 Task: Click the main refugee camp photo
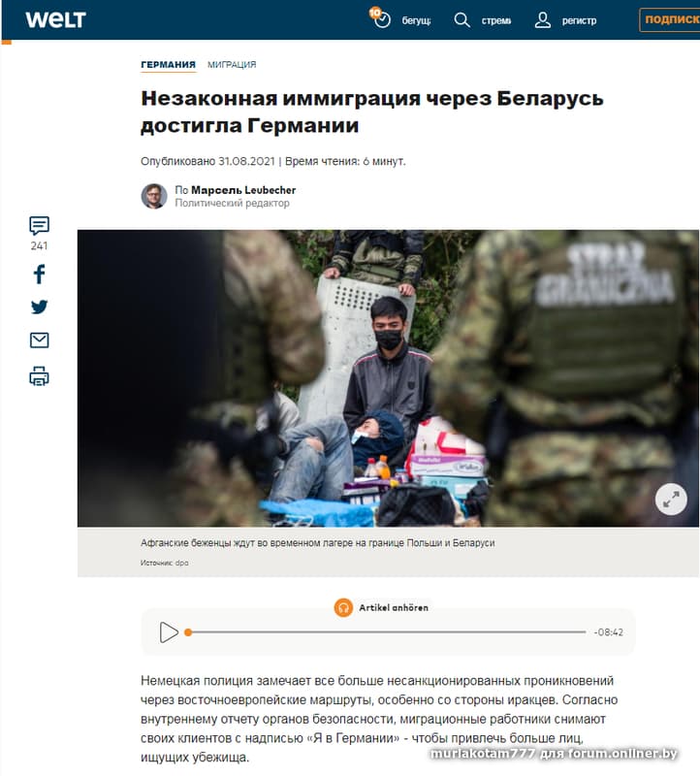click(388, 378)
